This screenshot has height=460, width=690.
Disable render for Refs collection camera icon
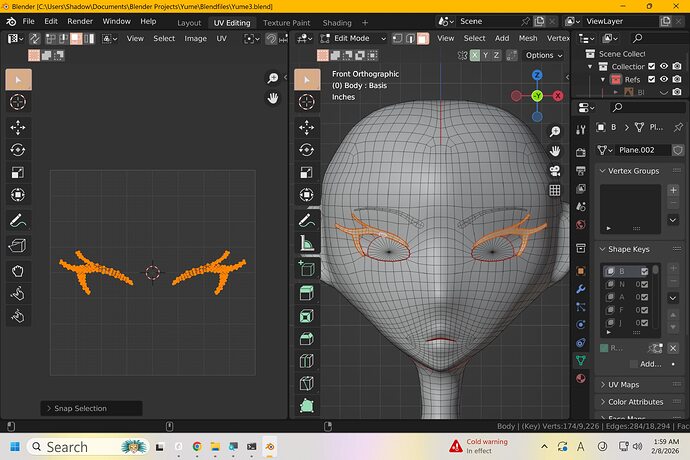(x=677, y=79)
